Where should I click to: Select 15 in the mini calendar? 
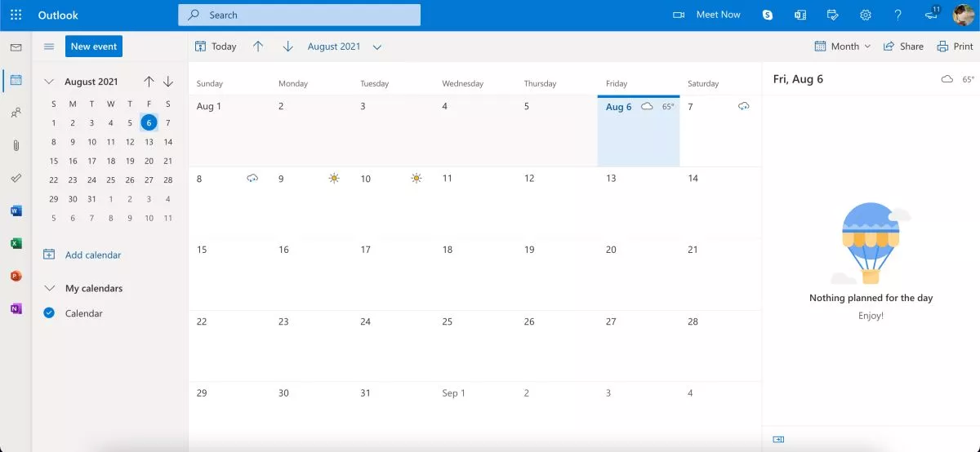pos(54,161)
